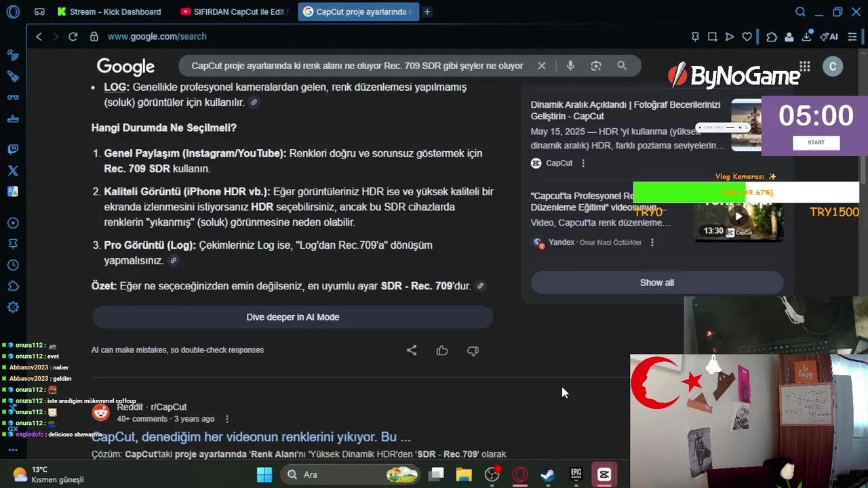Add page to bookmarks with heart icon
The height and width of the screenshot is (488, 868).
(747, 37)
